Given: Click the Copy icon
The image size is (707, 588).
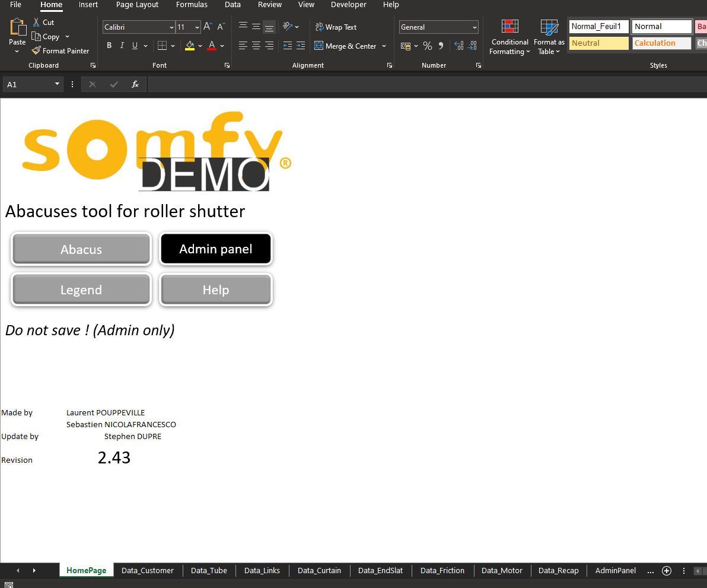Looking at the screenshot, I should tap(36, 37).
